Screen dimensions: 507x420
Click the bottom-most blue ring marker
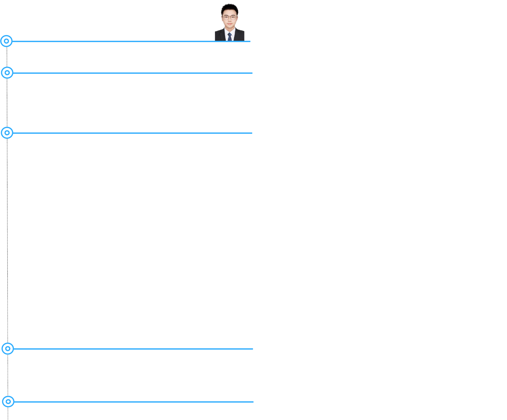8,402
